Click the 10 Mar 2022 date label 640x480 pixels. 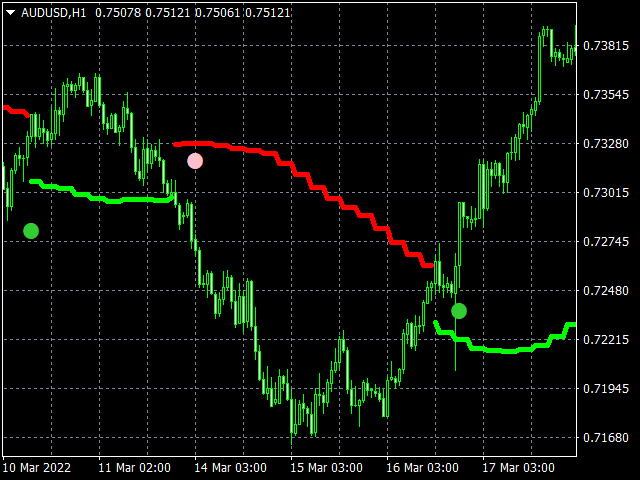coord(37,467)
